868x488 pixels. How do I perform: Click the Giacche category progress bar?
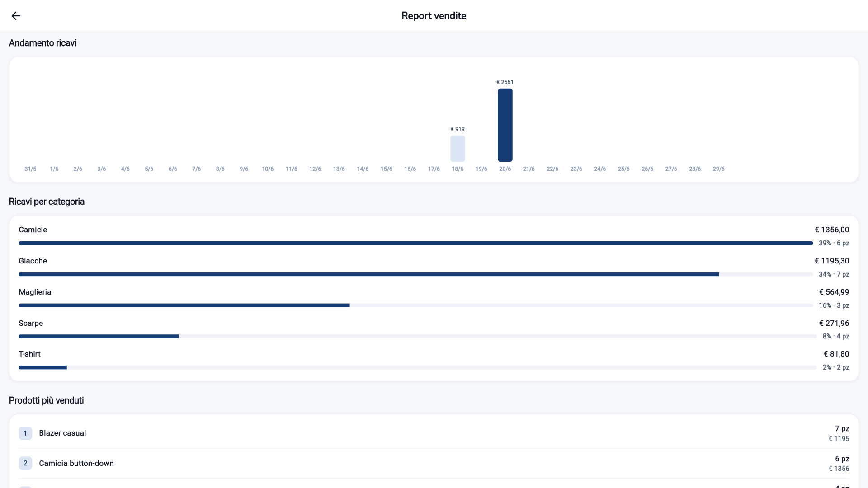coord(416,274)
